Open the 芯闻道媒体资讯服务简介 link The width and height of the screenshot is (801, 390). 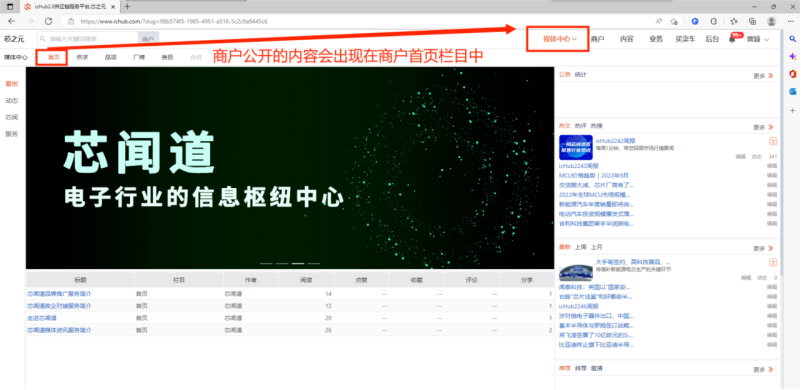[x=59, y=330]
